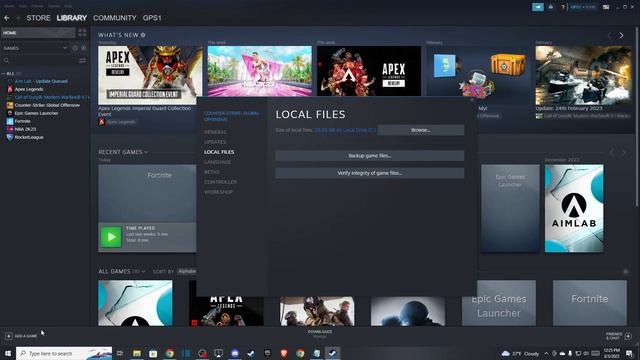This screenshot has width=640, height=360.
Task: Open the LIBRARY tab
Action: click(x=72, y=18)
